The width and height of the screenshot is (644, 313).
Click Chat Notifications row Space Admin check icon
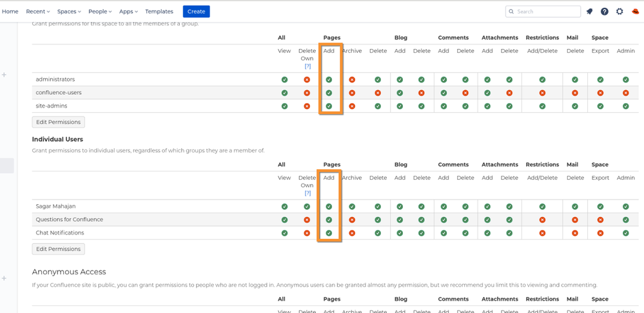[x=626, y=233]
